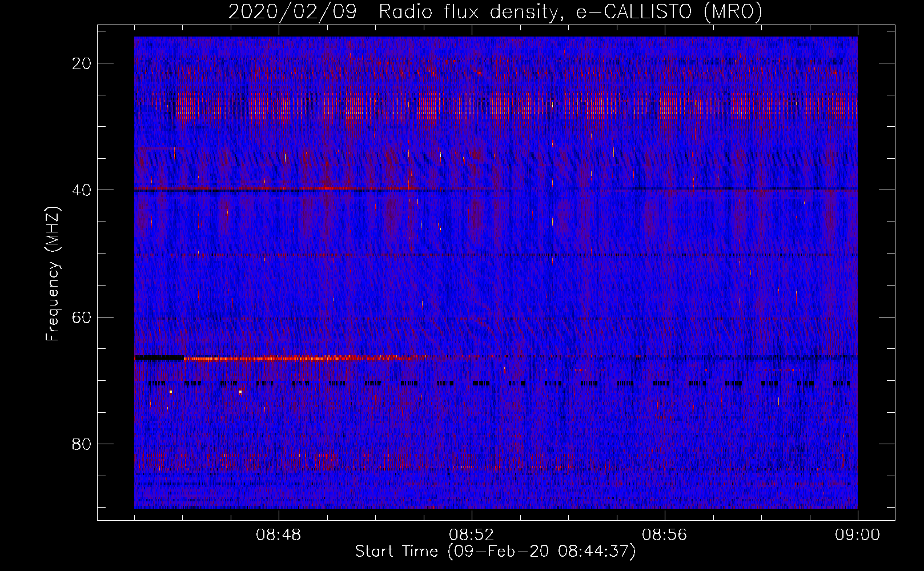Image resolution: width=924 pixels, height=571 pixels.
Task: Click the 'Start Time (09-Feb-20 08:44:37)' x-axis label
Action: click(495, 552)
